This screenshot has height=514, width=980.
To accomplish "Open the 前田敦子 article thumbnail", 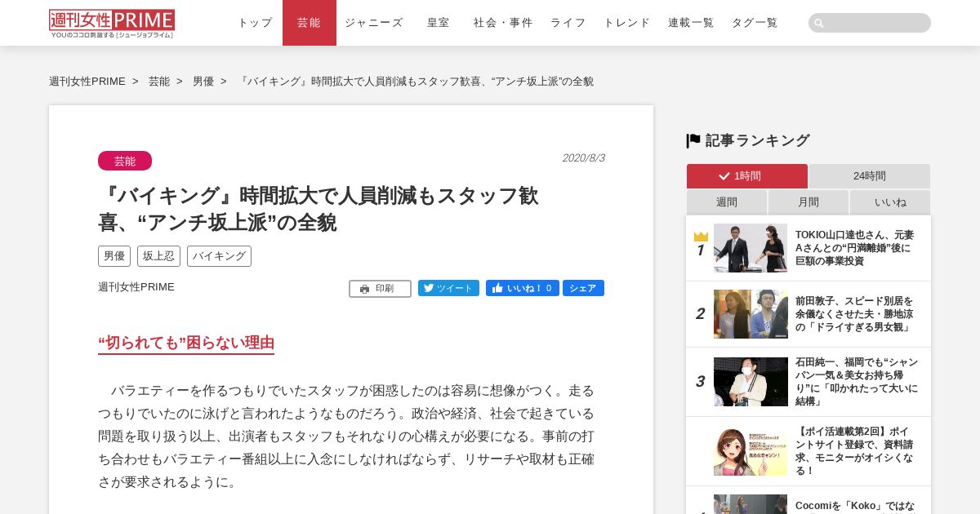I will 751,314.
